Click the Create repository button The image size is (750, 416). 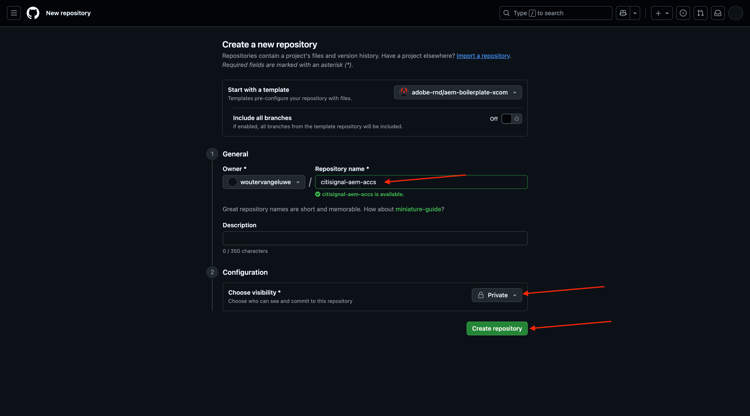tap(497, 328)
